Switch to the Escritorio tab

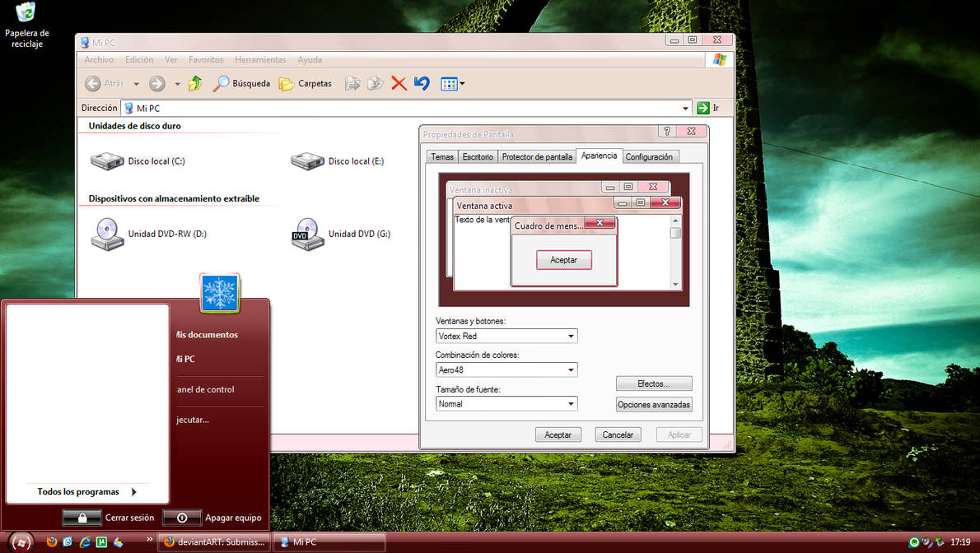click(x=478, y=157)
